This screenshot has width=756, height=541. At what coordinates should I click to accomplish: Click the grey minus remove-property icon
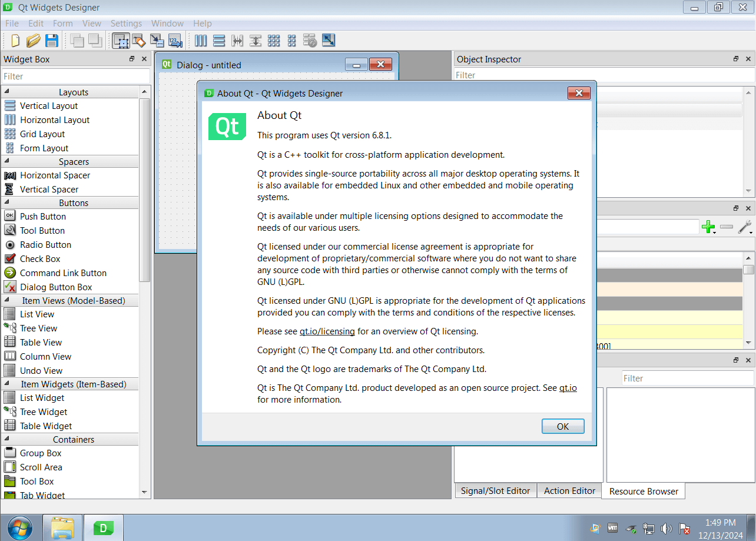[727, 227]
